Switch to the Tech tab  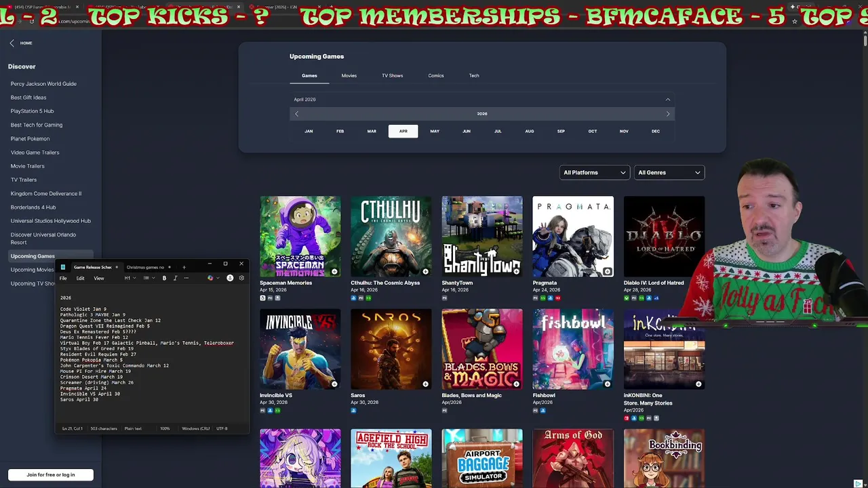tap(474, 76)
